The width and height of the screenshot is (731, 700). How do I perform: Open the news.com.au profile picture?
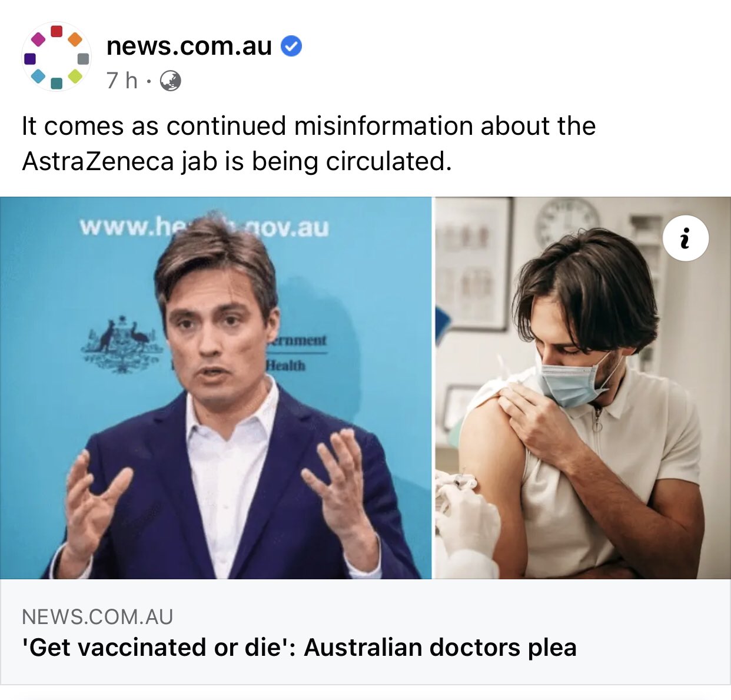tap(57, 57)
